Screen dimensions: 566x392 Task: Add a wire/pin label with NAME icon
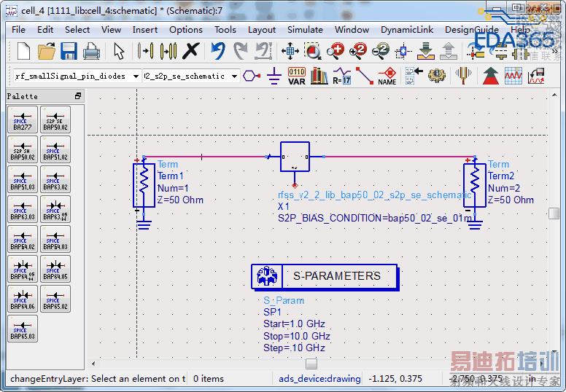pyautogui.click(x=387, y=76)
